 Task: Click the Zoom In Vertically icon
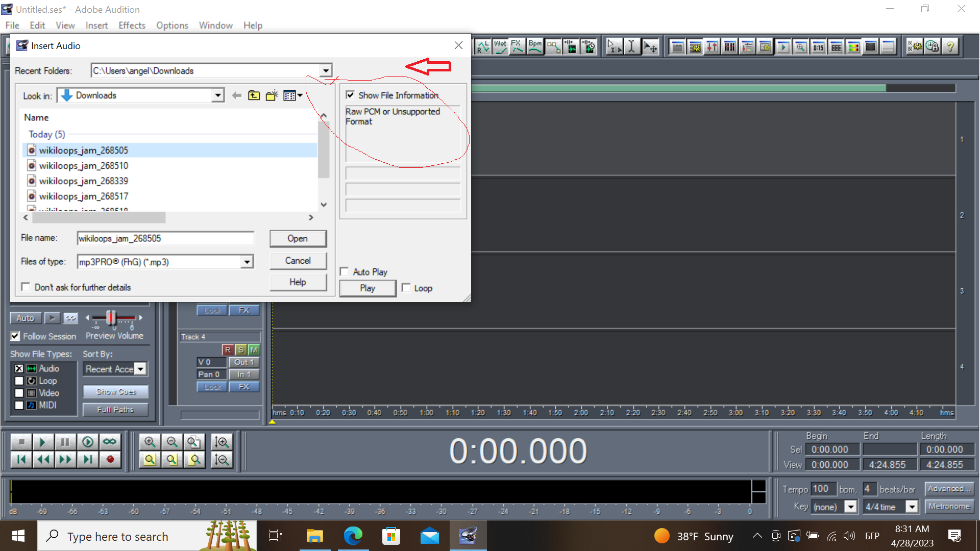tap(222, 442)
